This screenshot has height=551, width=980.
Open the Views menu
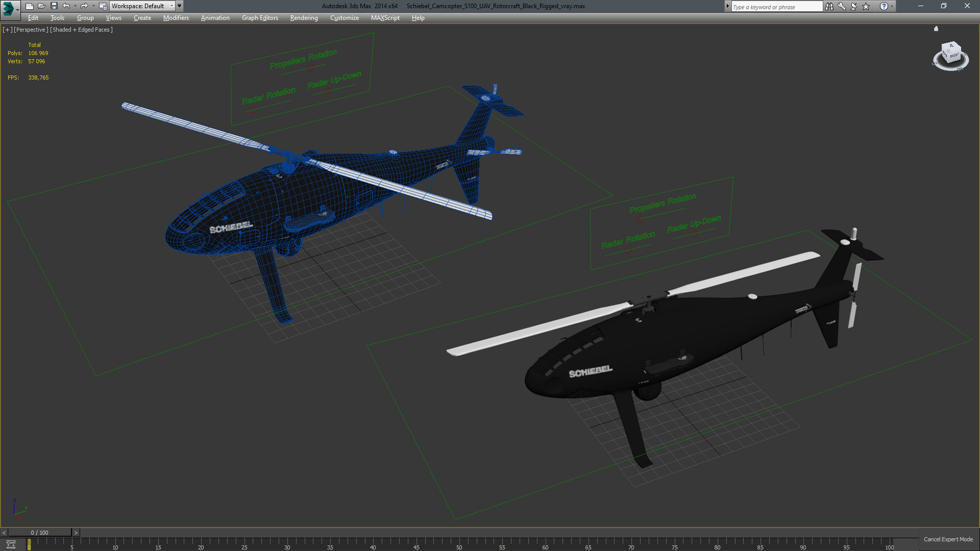point(113,18)
